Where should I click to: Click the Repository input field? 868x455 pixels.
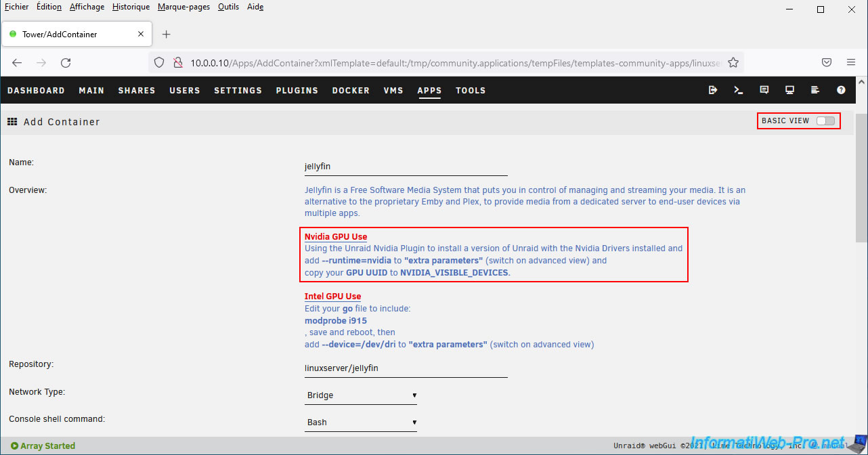(x=406, y=369)
